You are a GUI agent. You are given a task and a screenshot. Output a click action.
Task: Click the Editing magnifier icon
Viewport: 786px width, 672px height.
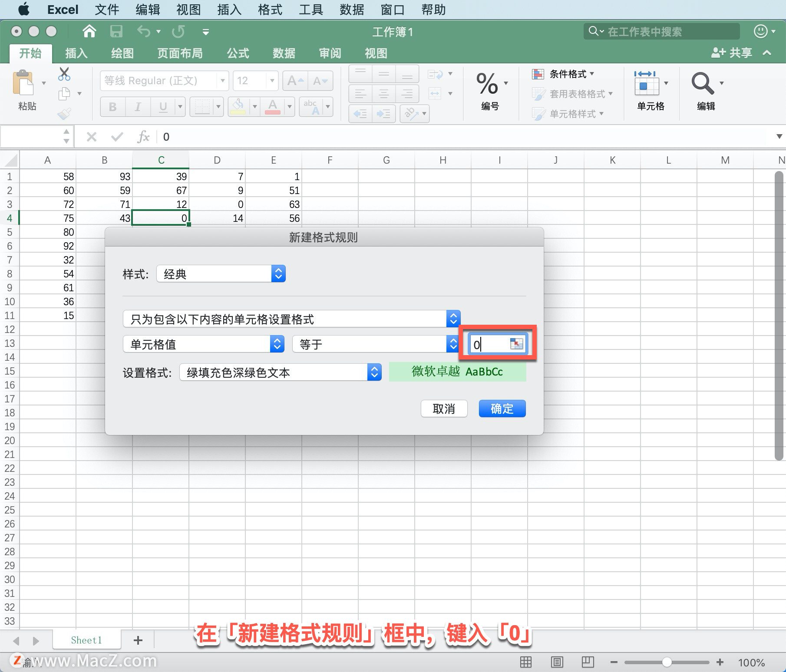click(703, 83)
